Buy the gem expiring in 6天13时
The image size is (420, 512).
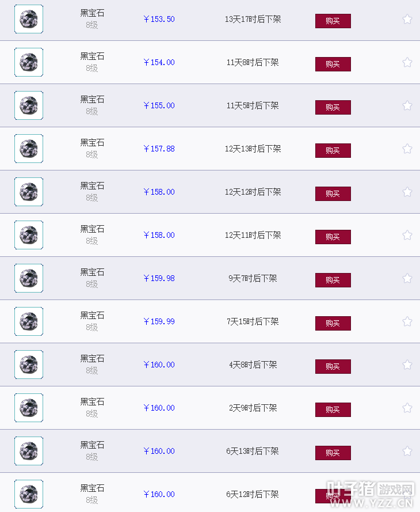(x=333, y=453)
